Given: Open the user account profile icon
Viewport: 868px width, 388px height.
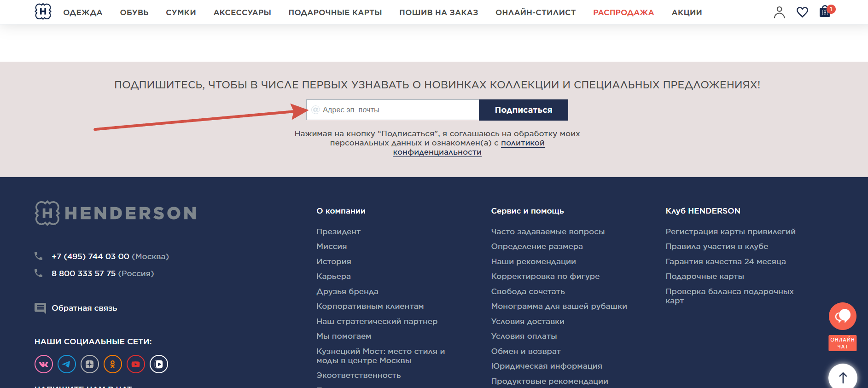Looking at the screenshot, I should [779, 12].
